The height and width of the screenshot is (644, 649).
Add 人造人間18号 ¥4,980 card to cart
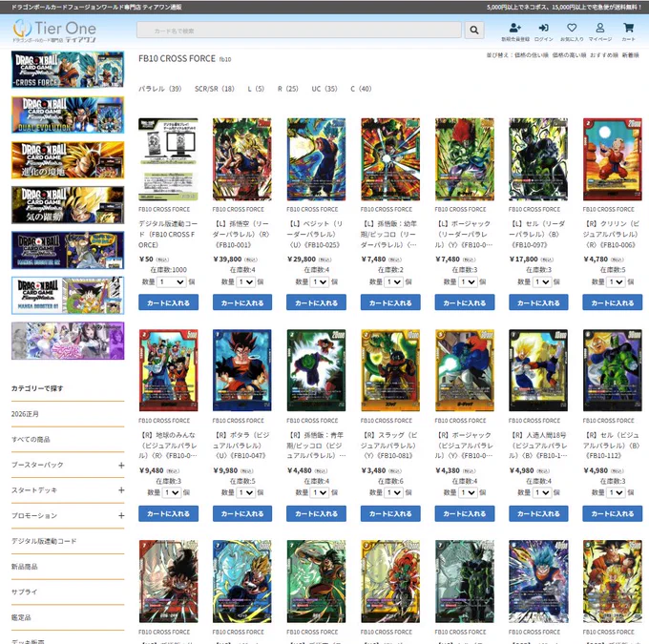(x=538, y=513)
